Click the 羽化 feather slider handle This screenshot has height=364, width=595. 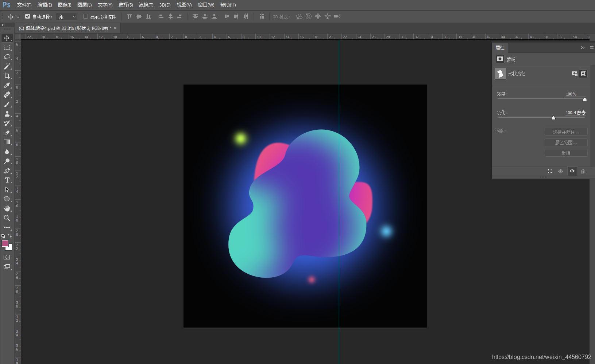pos(553,118)
